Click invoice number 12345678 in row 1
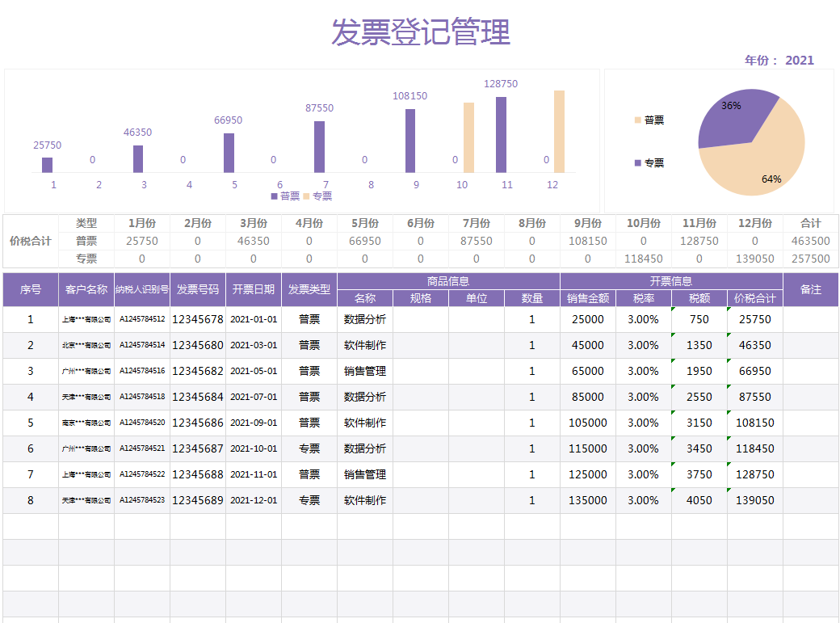Screen dimensions: 840x623 click(x=196, y=319)
